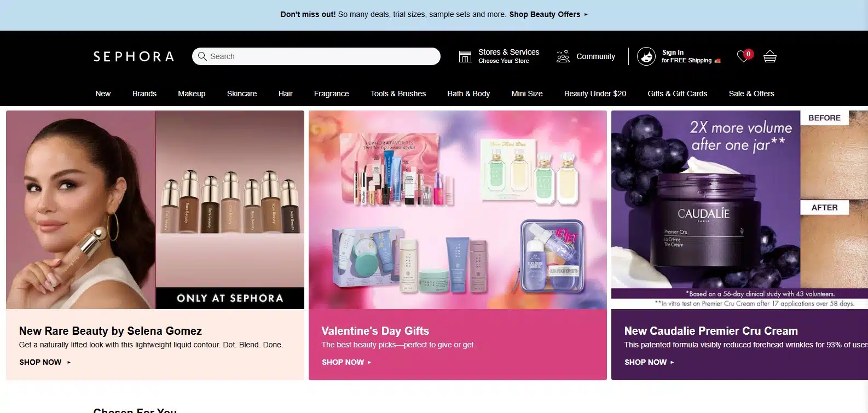Click the Valentine's Day Gifts heading
The image size is (868, 413).
point(375,331)
